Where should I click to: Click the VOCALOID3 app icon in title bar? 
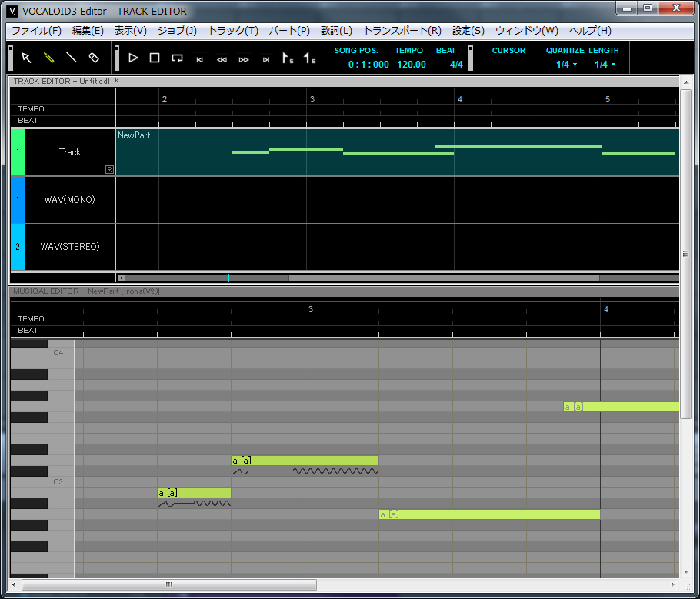[x=12, y=11]
